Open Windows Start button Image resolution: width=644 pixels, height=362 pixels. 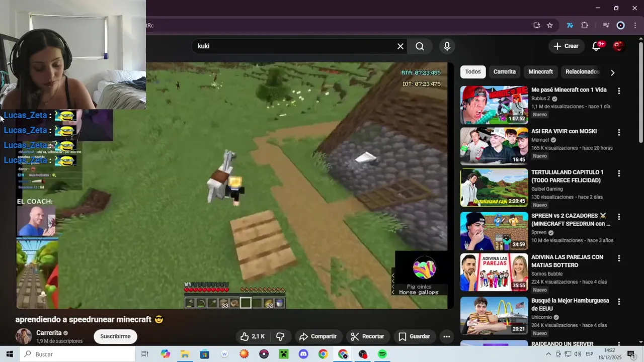point(10,354)
